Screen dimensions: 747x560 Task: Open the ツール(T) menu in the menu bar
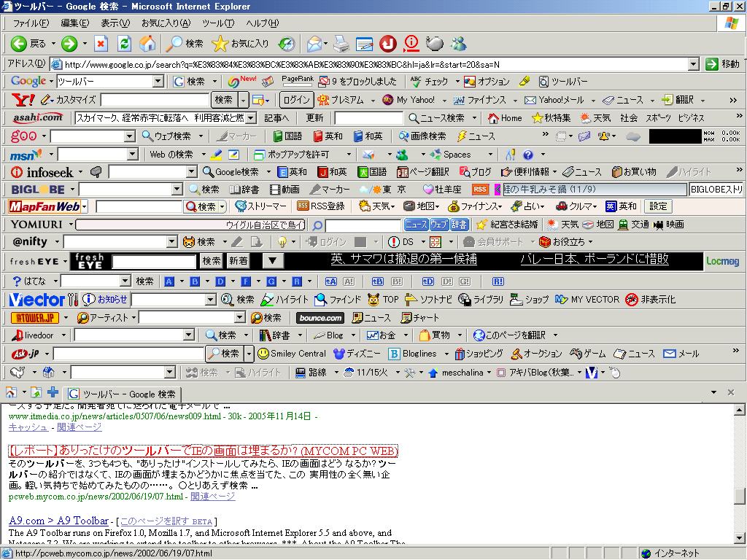(218, 23)
